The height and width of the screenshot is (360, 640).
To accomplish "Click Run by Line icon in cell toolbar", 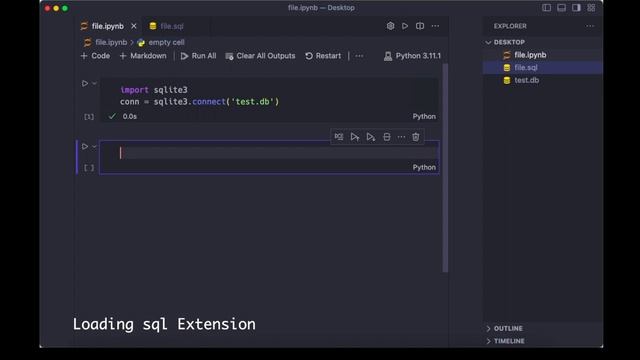I will (x=339, y=137).
